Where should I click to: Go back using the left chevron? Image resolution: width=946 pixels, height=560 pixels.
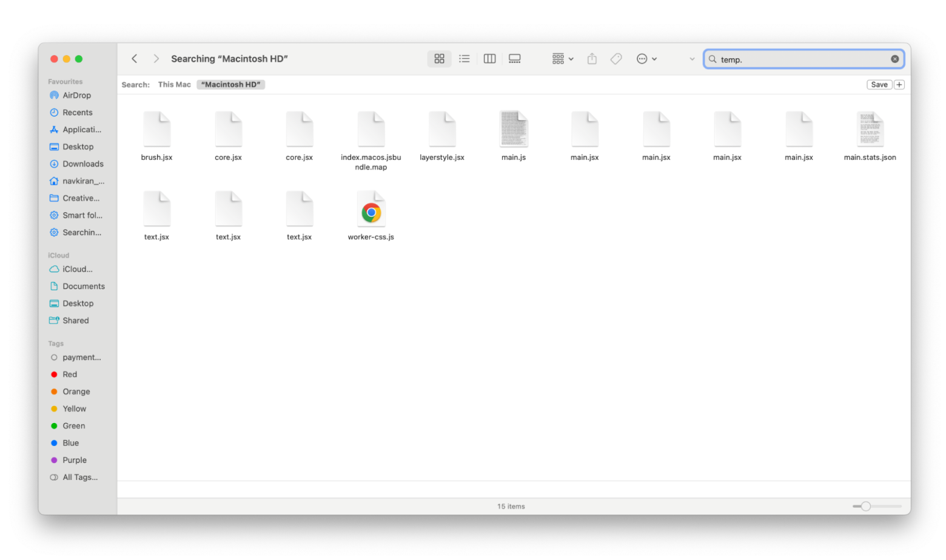point(135,59)
